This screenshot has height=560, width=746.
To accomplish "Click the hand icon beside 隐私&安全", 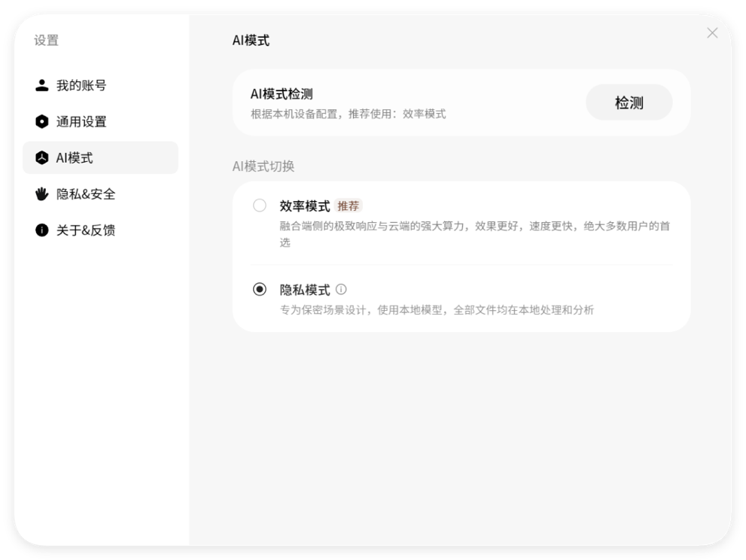I will point(42,193).
